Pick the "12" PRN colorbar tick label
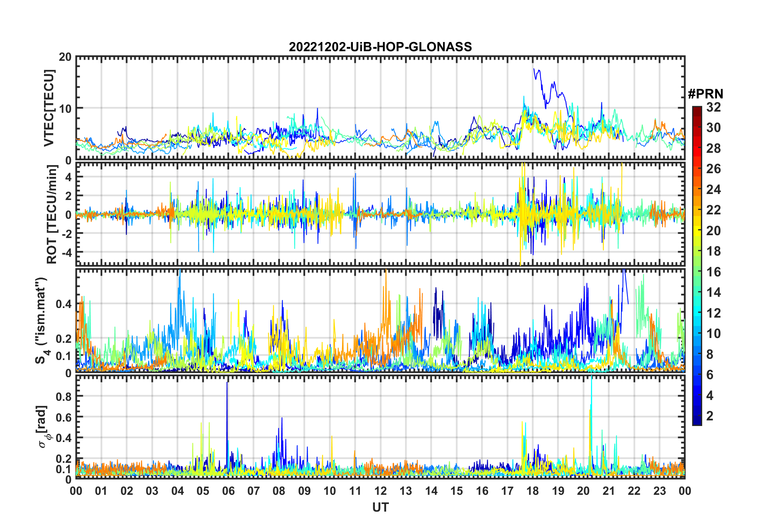 click(x=713, y=313)
